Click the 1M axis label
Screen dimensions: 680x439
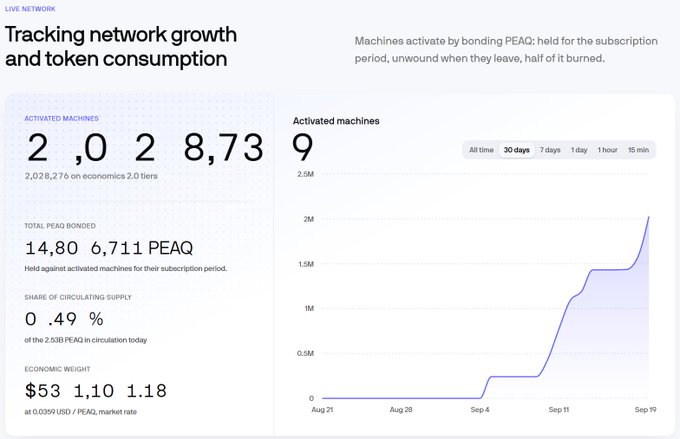tap(309, 308)
